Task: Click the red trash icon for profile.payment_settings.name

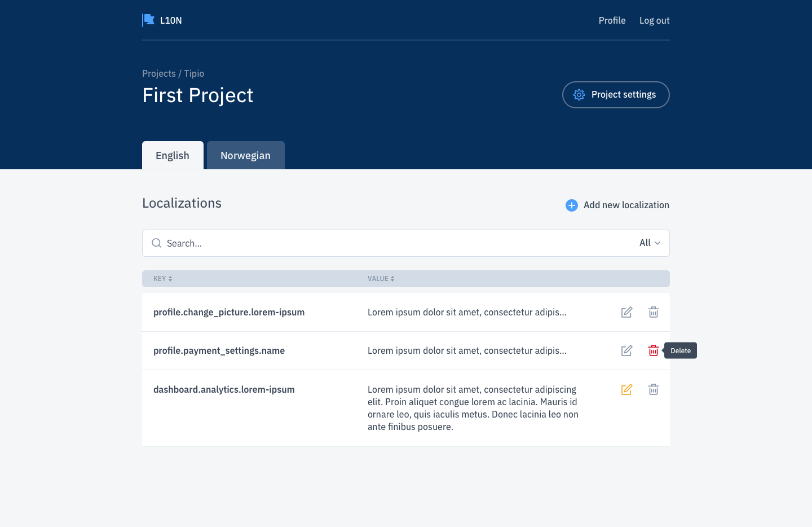Action: [653, 350]
